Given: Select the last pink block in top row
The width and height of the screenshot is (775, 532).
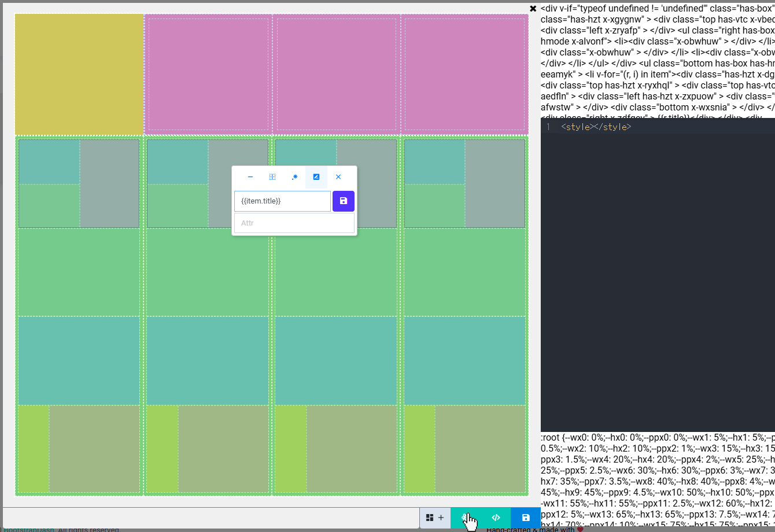Looking at the screenshot, I should (464, 74).
